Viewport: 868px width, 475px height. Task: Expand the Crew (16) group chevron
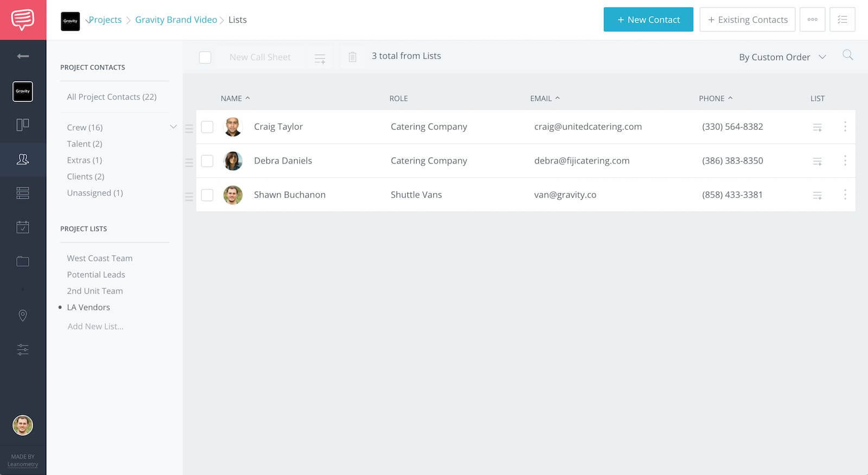174,127
